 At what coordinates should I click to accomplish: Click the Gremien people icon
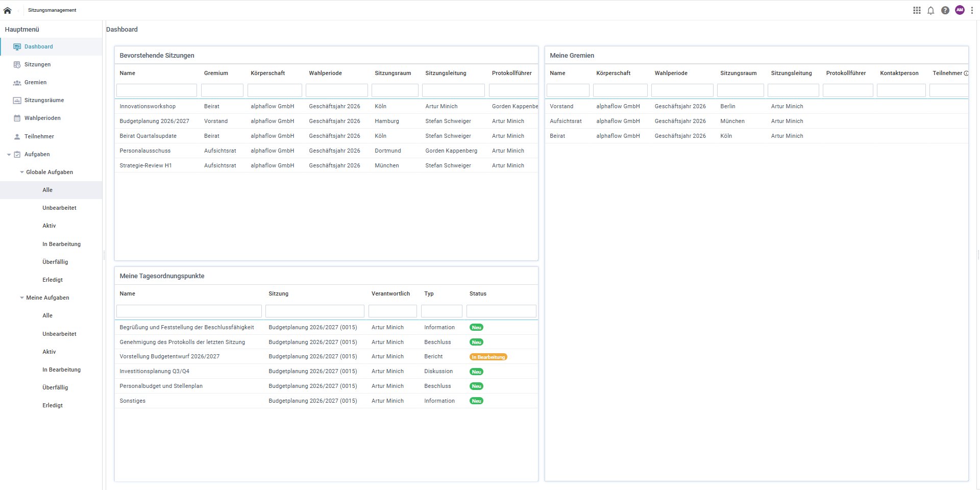(x=17, y=83)
